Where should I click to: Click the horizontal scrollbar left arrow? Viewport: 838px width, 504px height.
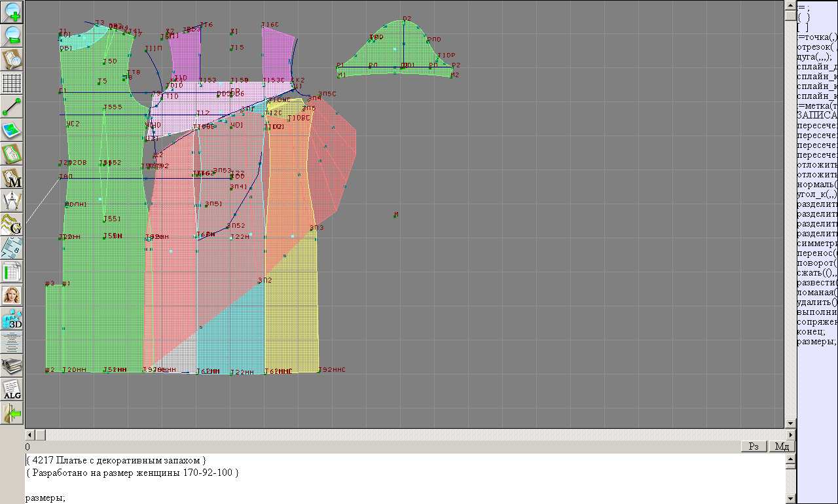coord(29,435)
